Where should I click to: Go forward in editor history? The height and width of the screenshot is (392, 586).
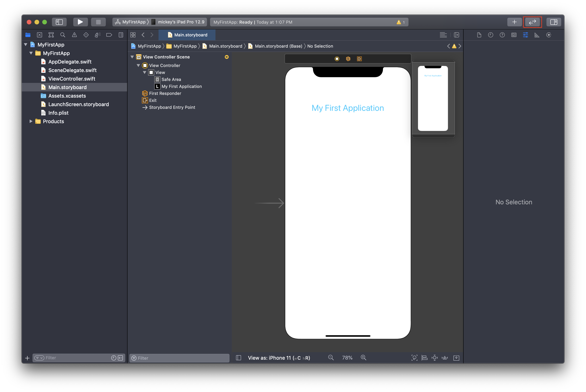(152, 35)
